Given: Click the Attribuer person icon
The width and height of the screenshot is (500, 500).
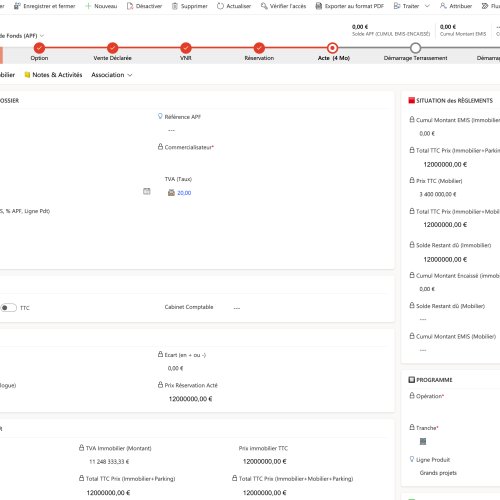Looking at the screenshot, I should pos(443,6).
